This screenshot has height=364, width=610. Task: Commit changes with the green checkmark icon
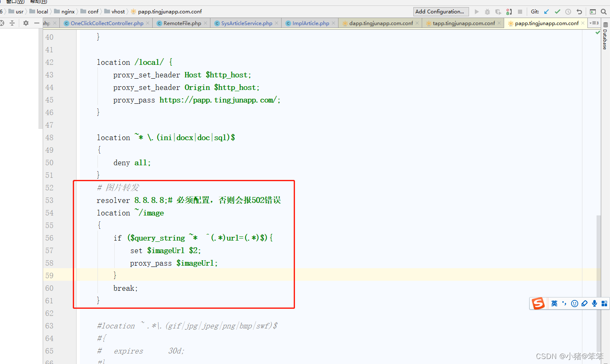[x=557, y=12]
